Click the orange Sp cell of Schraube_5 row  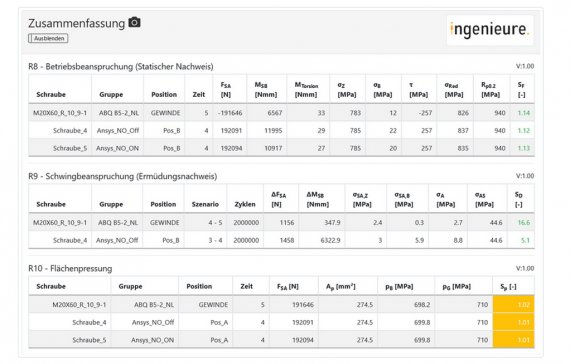(514, 340)
